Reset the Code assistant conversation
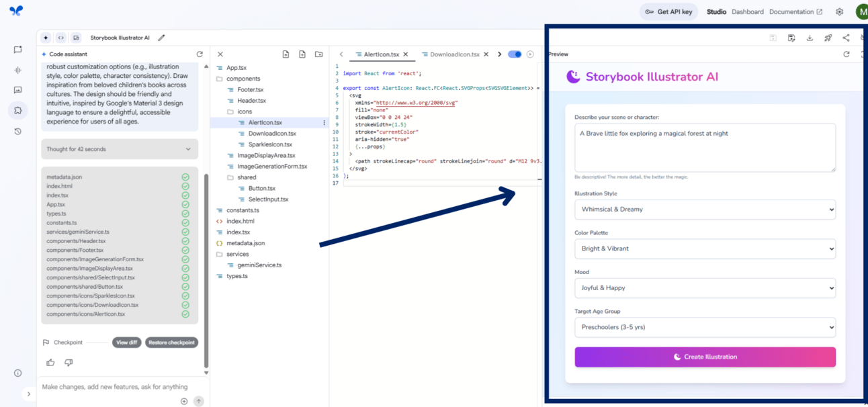 [x=200, y=54]
